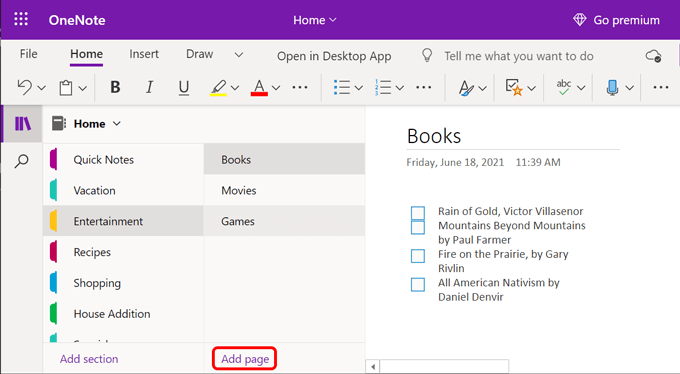The height and width of the screenshot is (374, 680).
Task: Expand the bullet list style dropdown
Action: [x=359, y=88]
